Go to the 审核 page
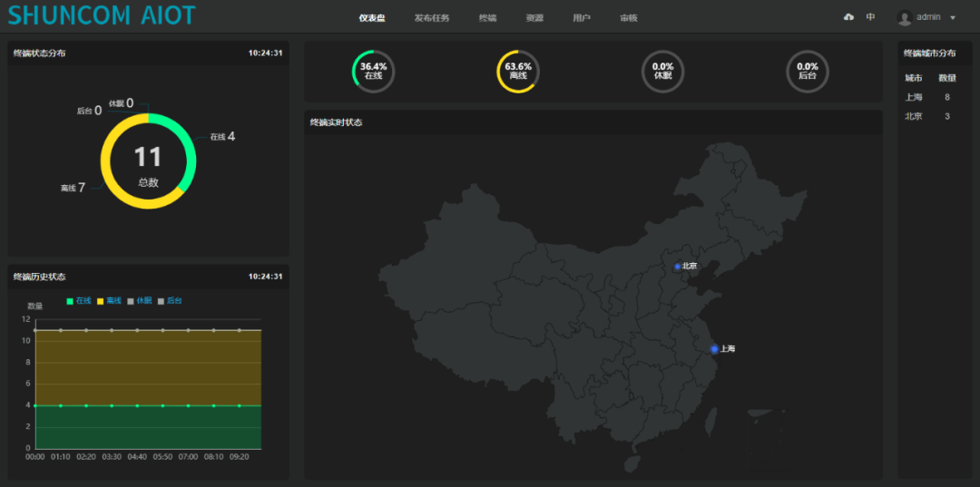 point(628,18)
